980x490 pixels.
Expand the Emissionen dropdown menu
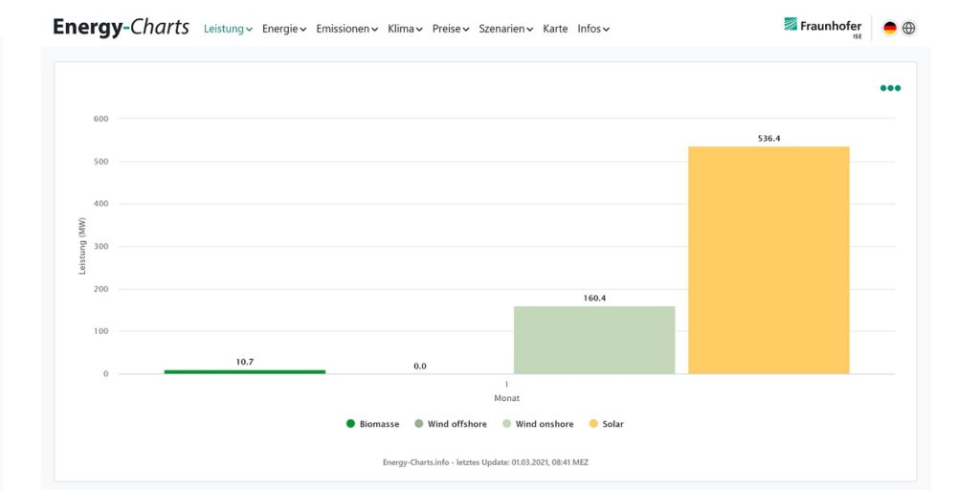coord(346,29)
